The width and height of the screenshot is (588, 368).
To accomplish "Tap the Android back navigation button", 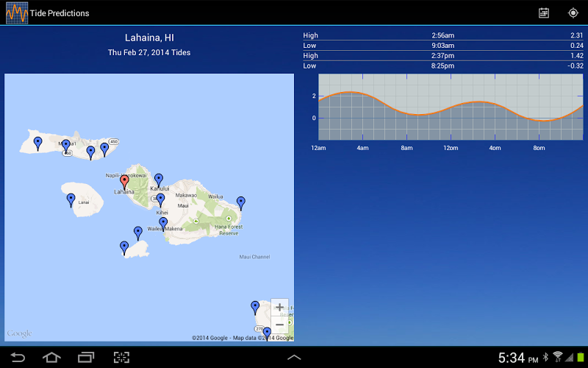I will click(17, 358).
